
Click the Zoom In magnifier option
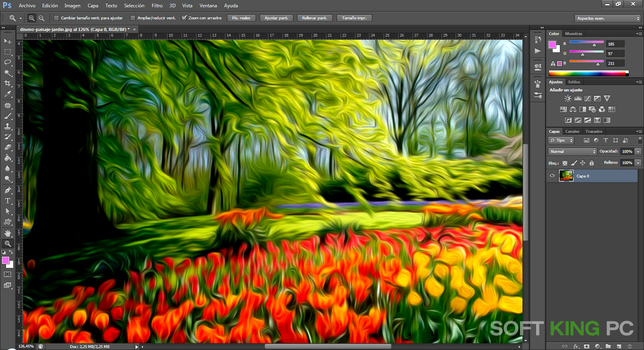32,18
